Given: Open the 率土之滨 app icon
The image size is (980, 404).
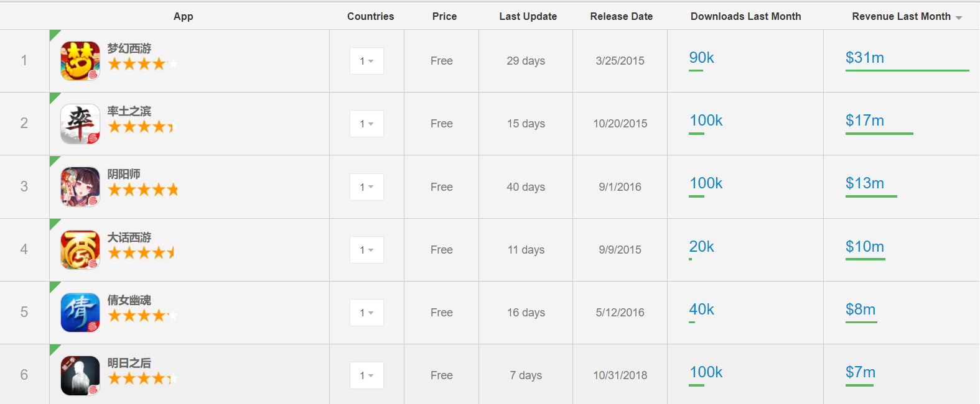Looking at the screenshot, I should pos(80,124).
